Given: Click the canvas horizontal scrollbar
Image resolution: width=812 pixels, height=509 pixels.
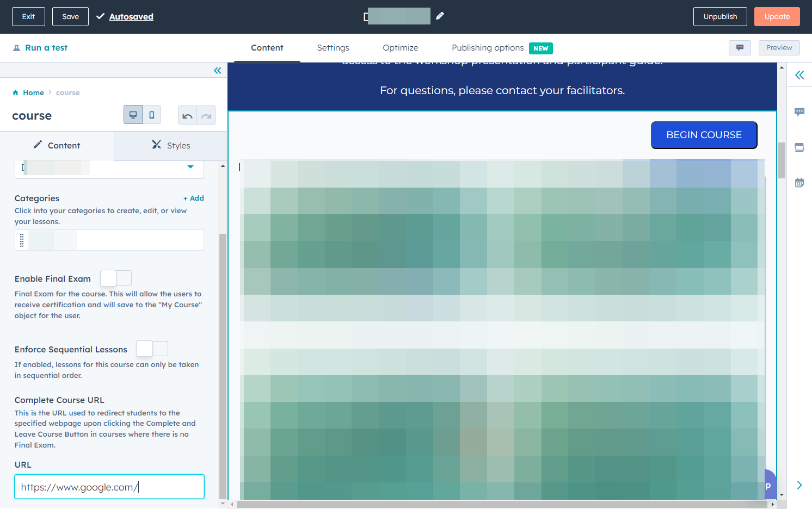Looking at the screenshot, I should (501, 505).
